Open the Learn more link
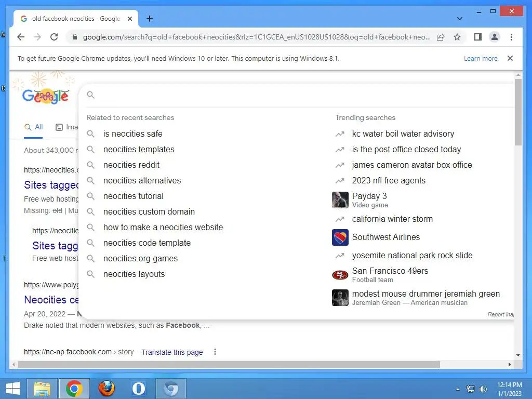This screenshot has width=532, height=399. coord(481,58)
